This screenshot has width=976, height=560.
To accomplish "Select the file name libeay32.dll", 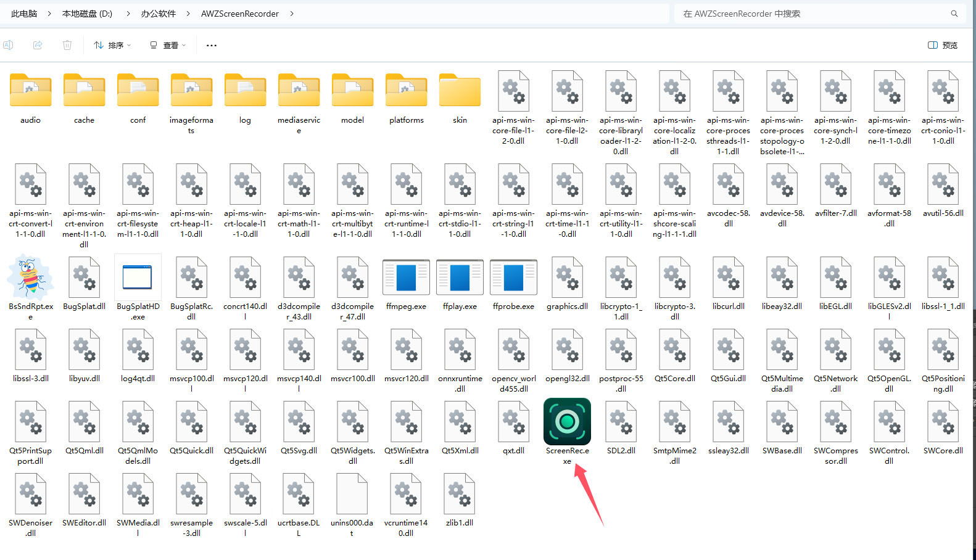I will (x=782, y=307).
